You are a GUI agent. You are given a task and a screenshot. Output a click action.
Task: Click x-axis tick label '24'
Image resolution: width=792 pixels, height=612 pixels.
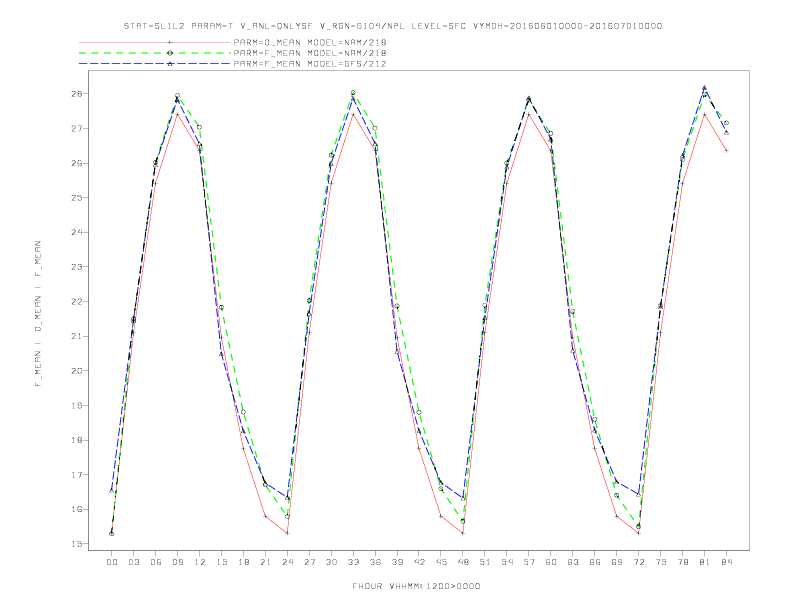[x=287, y=562]
